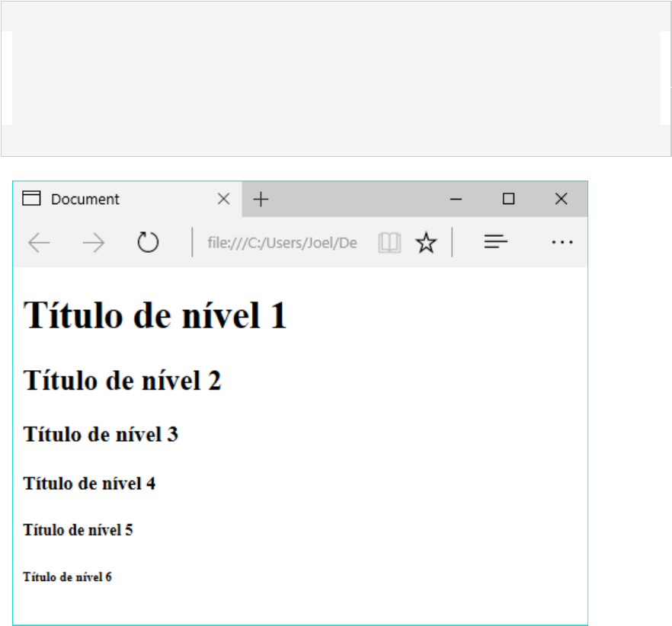
Task: Minimize the Edge window
Action: pos(456,199)
